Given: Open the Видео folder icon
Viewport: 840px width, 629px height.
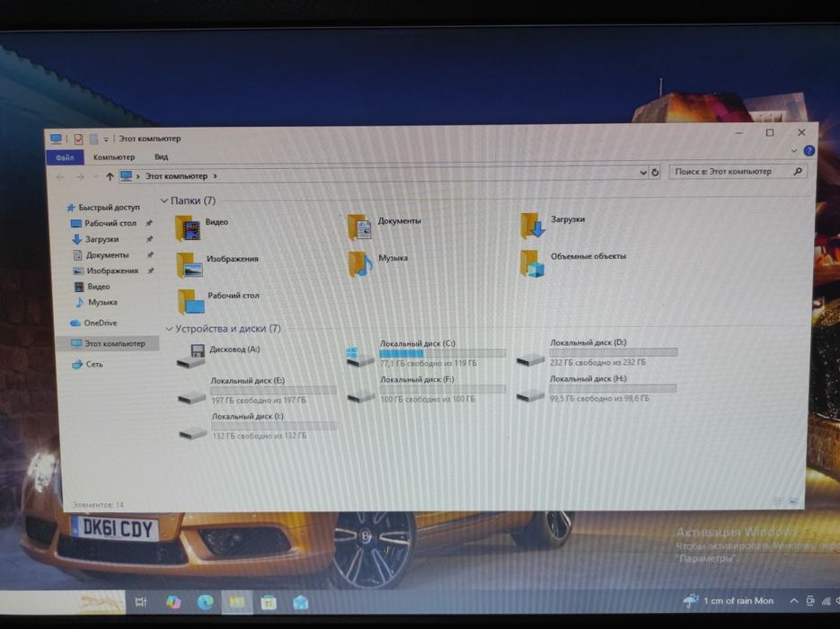Looking at the screenshot, I should [x=188, y=228].
